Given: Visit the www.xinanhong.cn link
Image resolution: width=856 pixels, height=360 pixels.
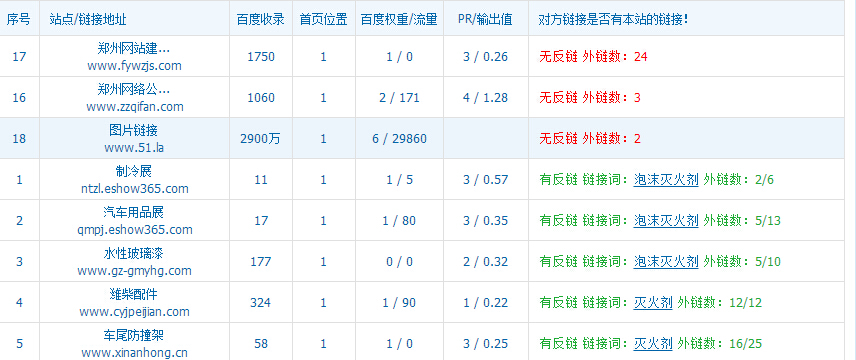Looking at the screenshot, I should 134,353.
